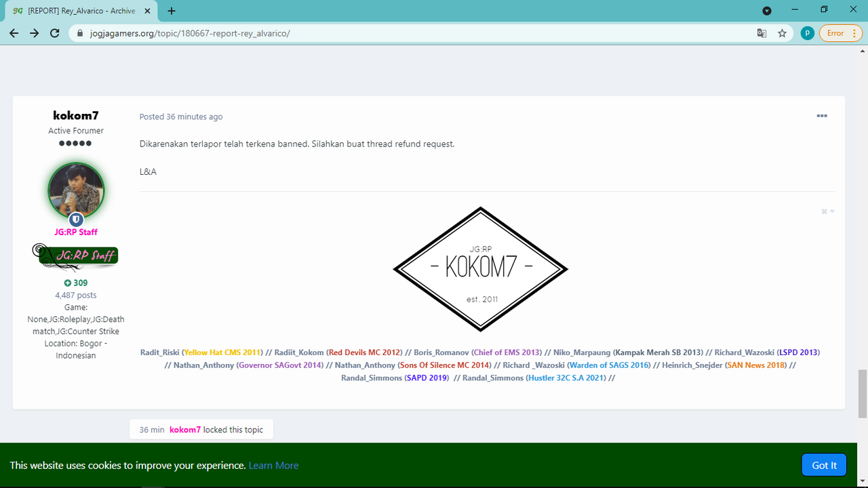Click the moderator shield badge
Viewport: 868px width, 488px height.
pos(76,220)
